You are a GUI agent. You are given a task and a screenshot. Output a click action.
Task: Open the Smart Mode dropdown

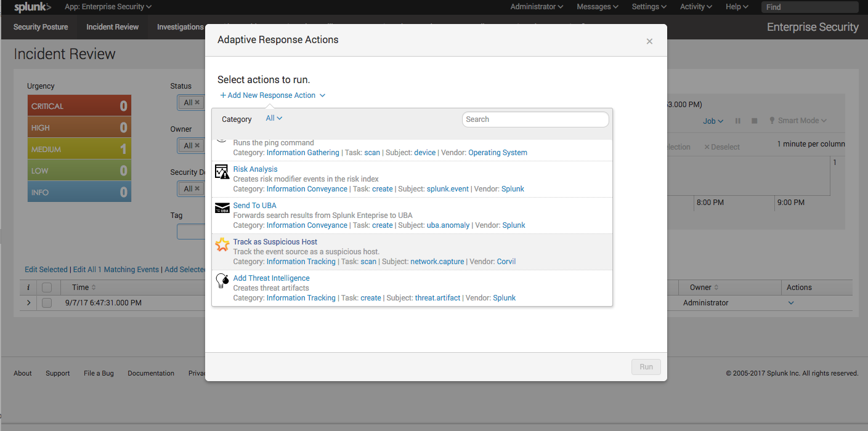pyautogui.click(x=798, y=121)
